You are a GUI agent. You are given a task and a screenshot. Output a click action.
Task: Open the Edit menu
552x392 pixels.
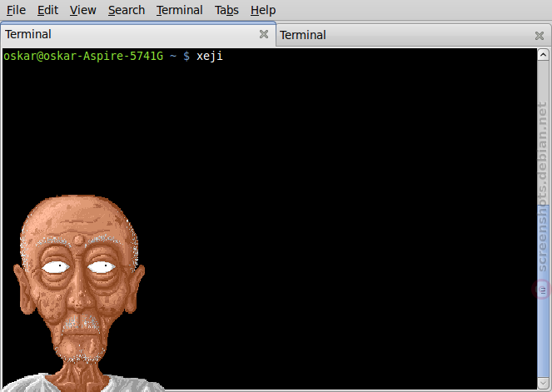[x=48, y=10]
